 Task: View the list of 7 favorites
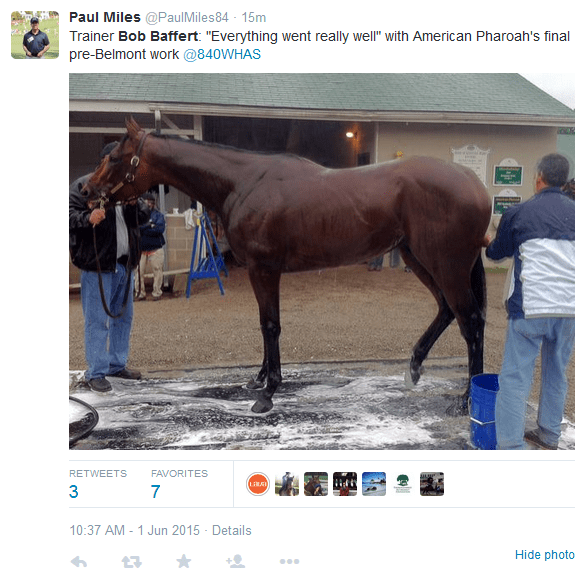(x=179, y=484)
